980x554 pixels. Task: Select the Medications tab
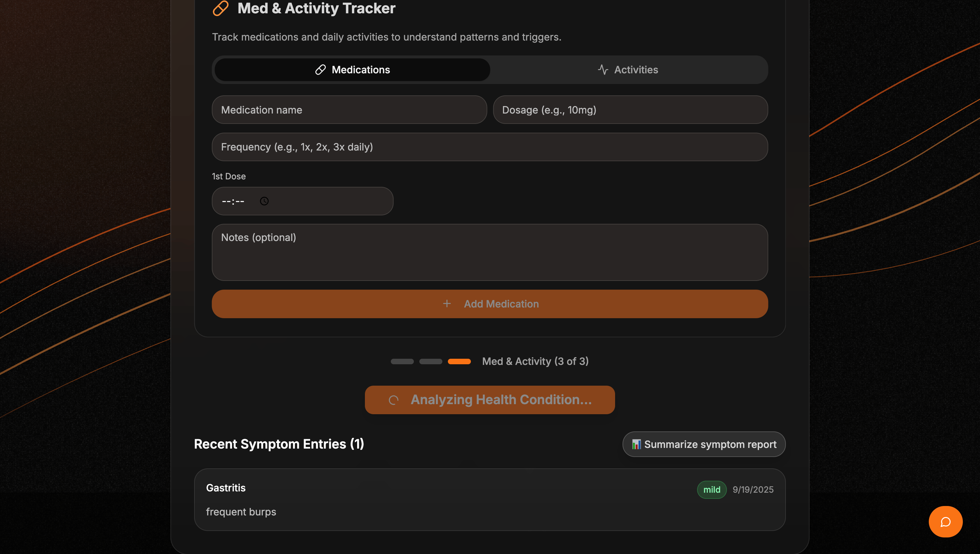(352, 70)
